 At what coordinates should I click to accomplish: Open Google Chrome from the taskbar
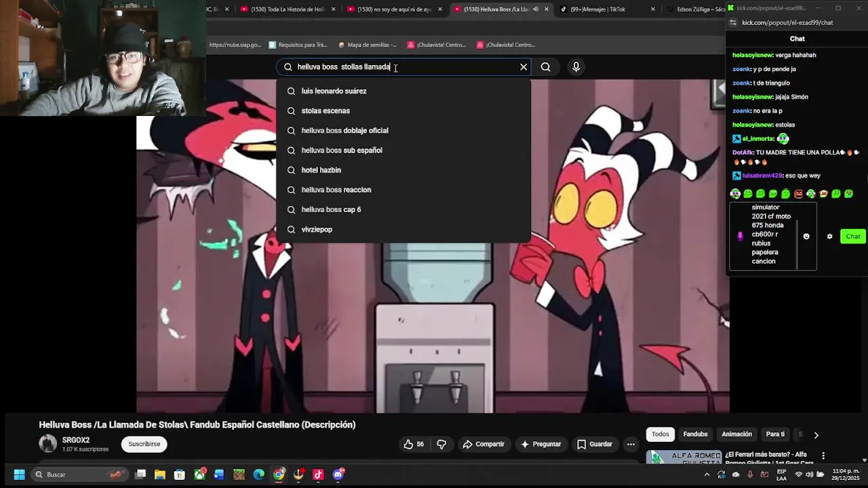(x=279, y=474)
